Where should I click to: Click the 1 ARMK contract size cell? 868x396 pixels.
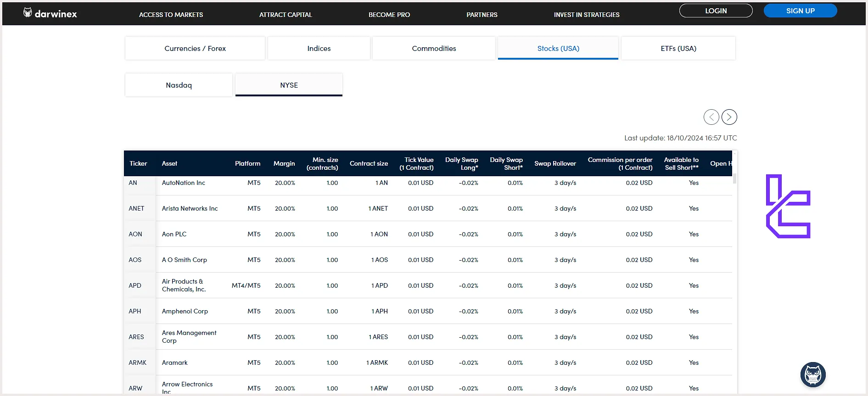point(377,363)
